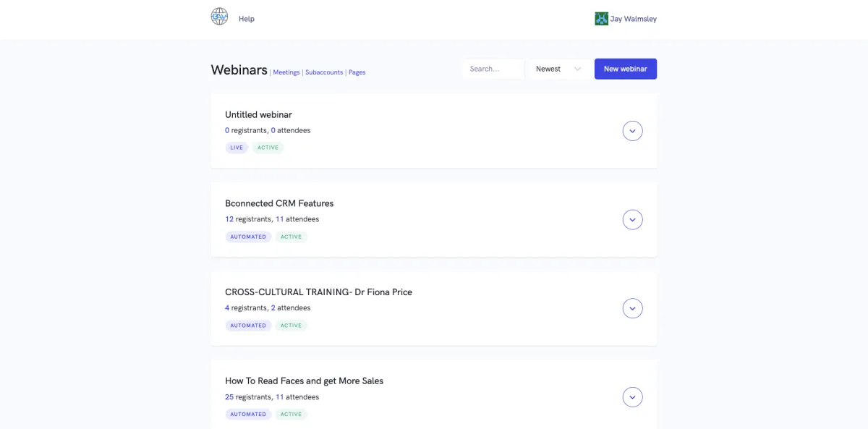View 11 attendees of How To Read Faces
Screen dimensions: 868x429
(297, 396)
